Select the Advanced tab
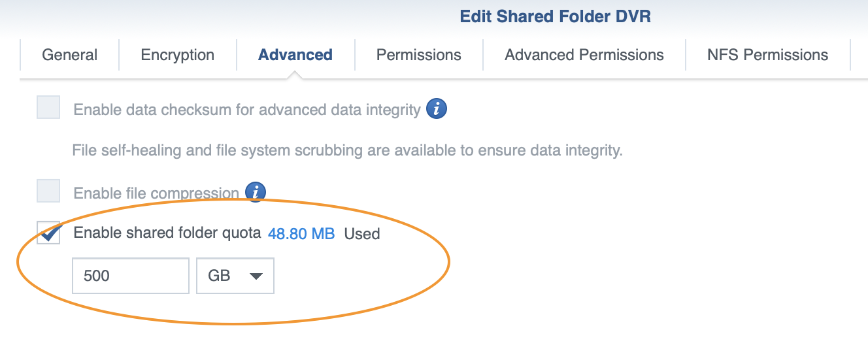868x345 pixels. (295, 55)
